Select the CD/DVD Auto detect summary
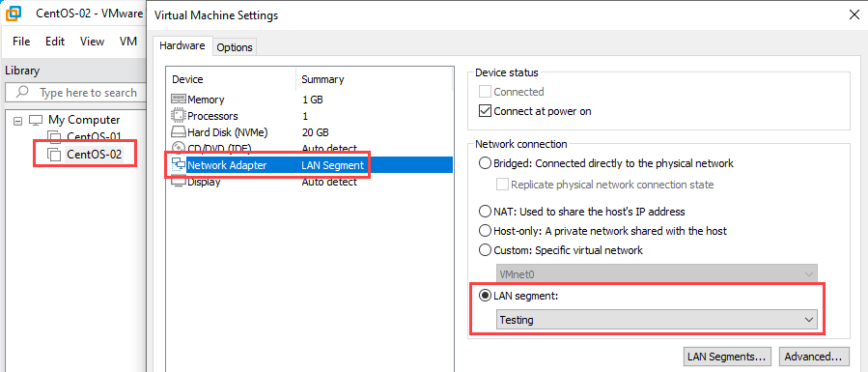Viewport: 868px width, 372px height. pyautogui.click(x=329, y=149)
